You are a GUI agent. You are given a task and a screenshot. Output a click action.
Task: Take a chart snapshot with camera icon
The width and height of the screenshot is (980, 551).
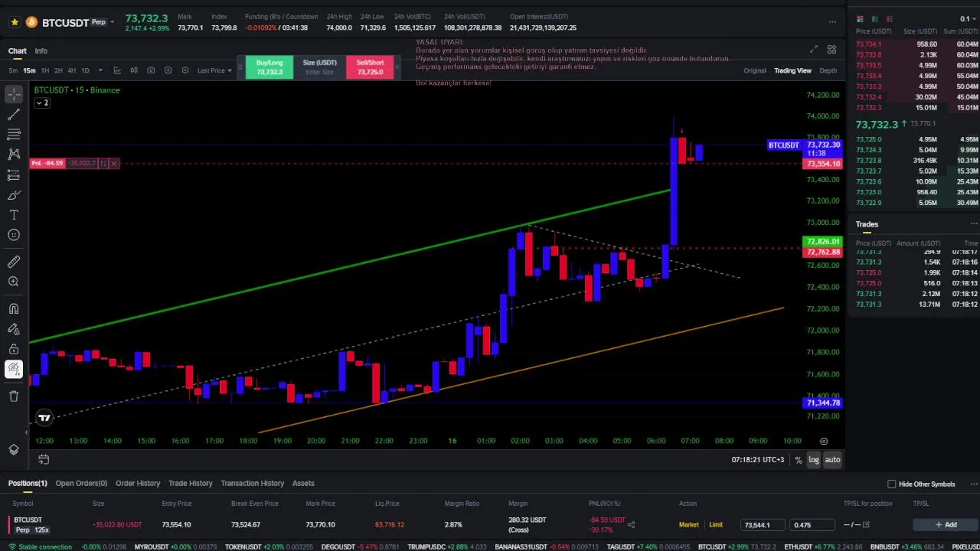(151, 70)
